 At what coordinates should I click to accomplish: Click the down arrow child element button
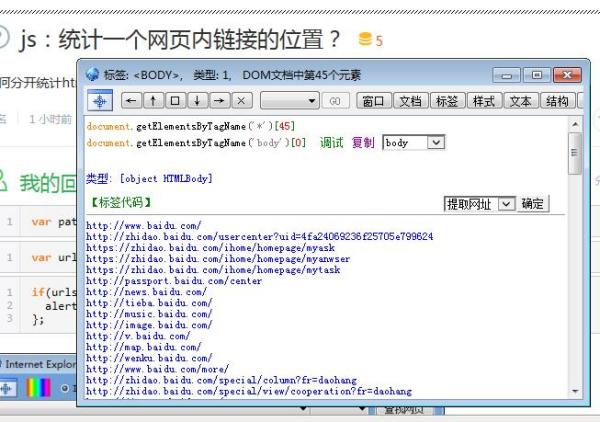click(197, 101)
